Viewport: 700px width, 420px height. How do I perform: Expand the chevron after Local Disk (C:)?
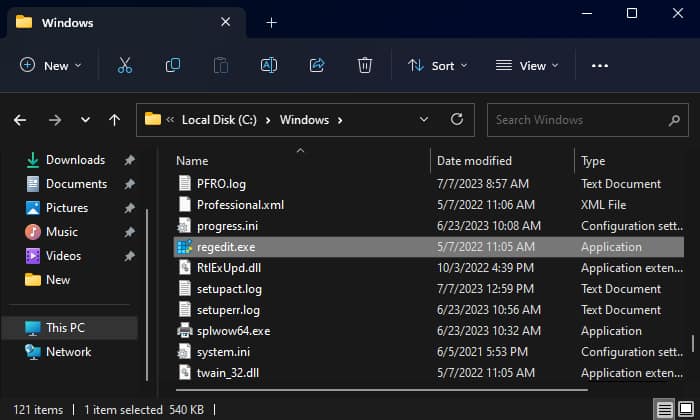268,121
